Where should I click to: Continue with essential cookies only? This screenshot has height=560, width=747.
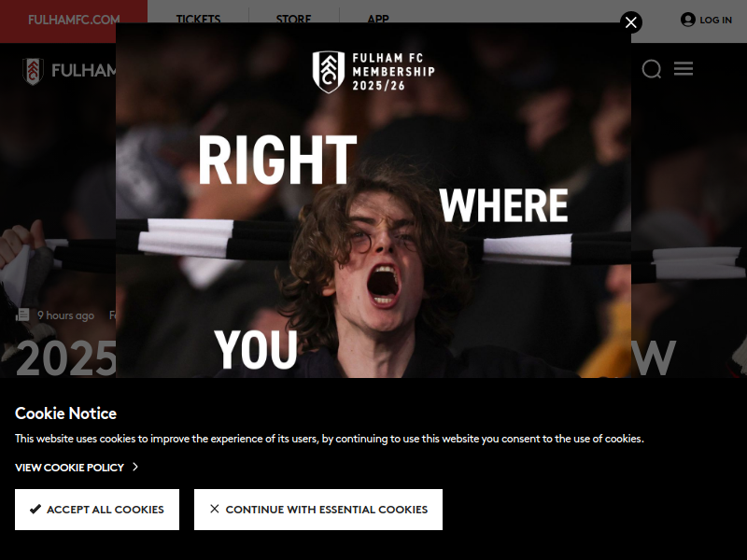[318, 510]
